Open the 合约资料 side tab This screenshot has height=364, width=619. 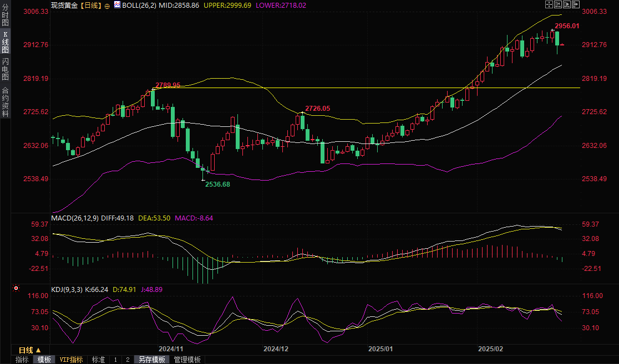point(5,102)
